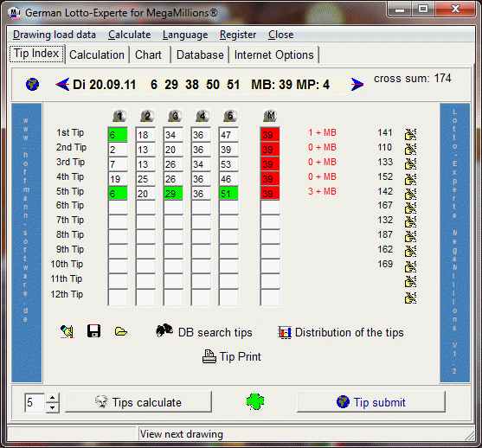Screen dimensions: 482x448
Task: Click the ball 2 column header icon
Action: pyautogui.click(x=147, y=116)
